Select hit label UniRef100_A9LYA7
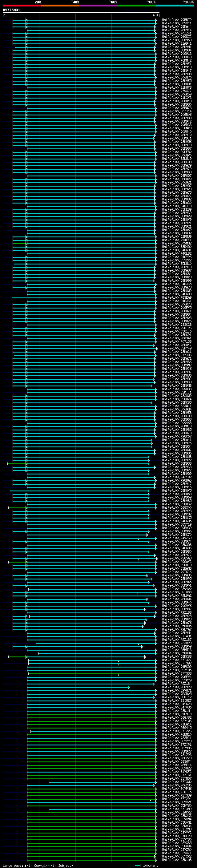 177,629
